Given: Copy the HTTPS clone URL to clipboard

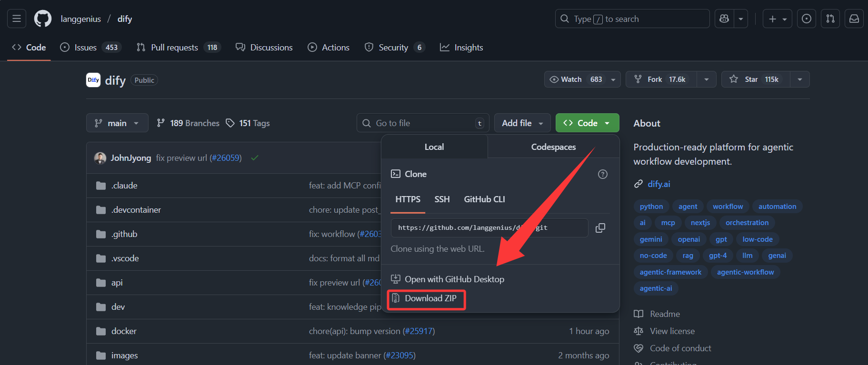Looking at the screenshot, I should pos(600,228).
